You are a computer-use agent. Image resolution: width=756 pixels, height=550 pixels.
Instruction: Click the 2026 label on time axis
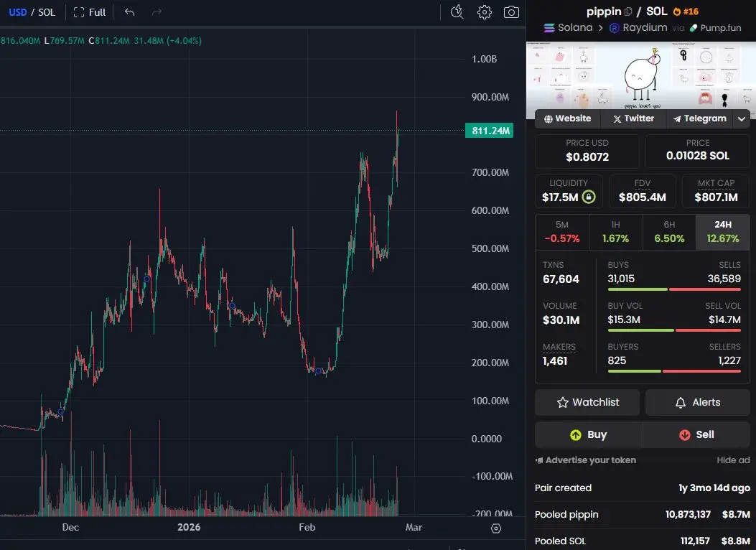189,527
